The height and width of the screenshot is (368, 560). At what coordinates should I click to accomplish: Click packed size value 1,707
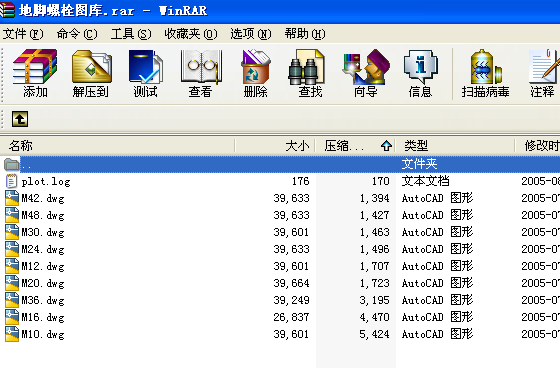pyautogui.click(x=374, y=266)
